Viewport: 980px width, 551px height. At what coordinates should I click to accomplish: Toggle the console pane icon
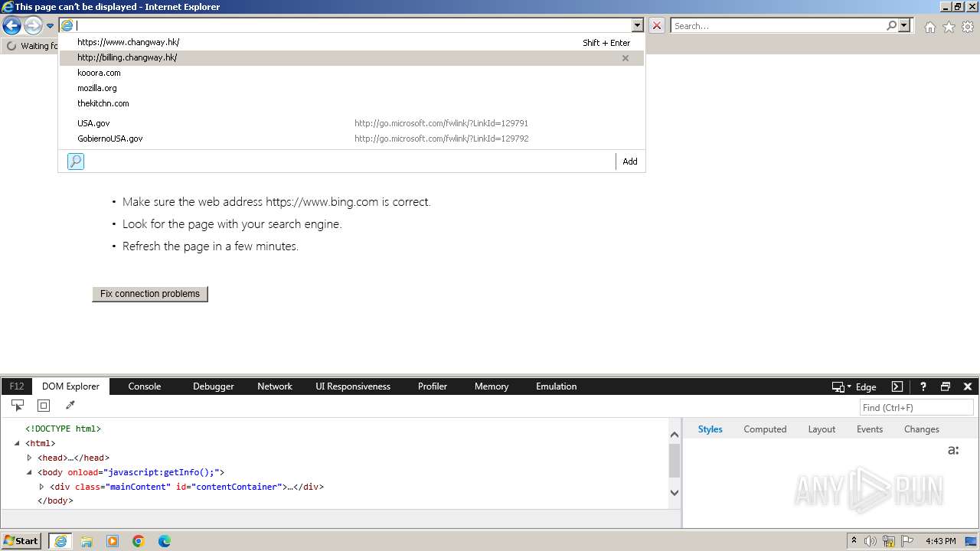coord(897,386)
